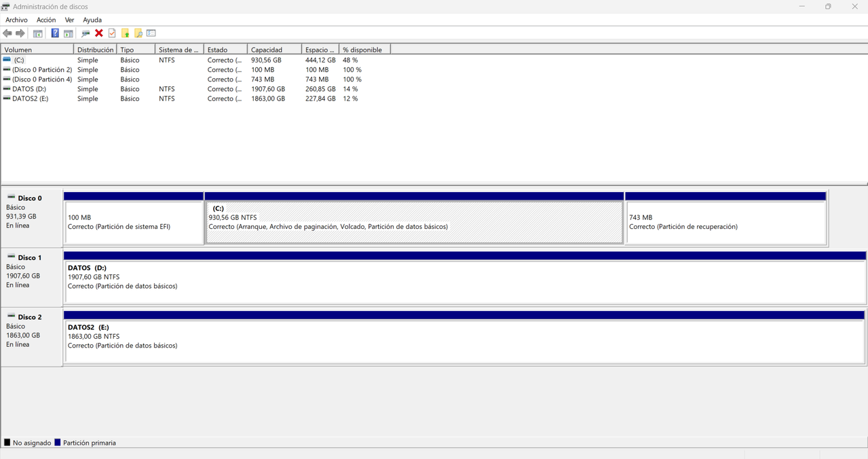Select the DATOS2 (E:) partition block

tap(465, 337)
